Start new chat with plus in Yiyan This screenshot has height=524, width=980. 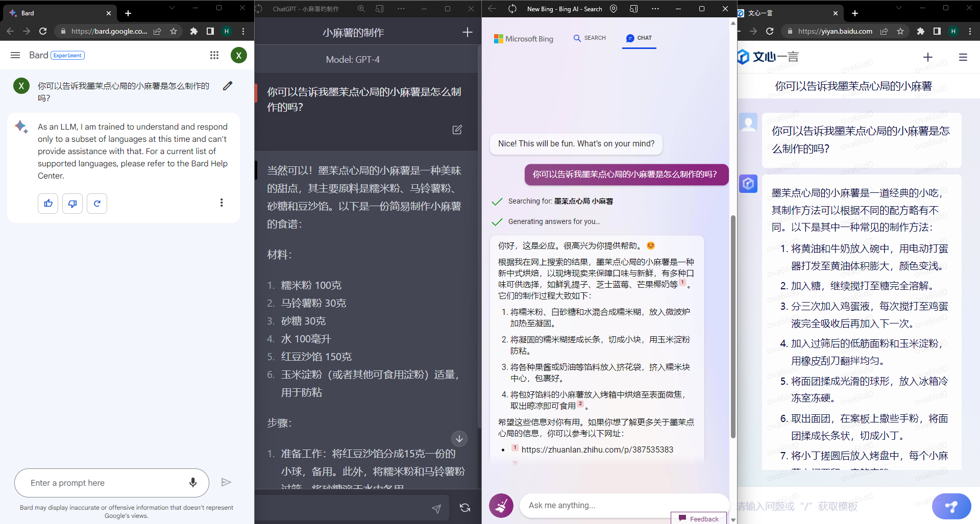(927, 57)
